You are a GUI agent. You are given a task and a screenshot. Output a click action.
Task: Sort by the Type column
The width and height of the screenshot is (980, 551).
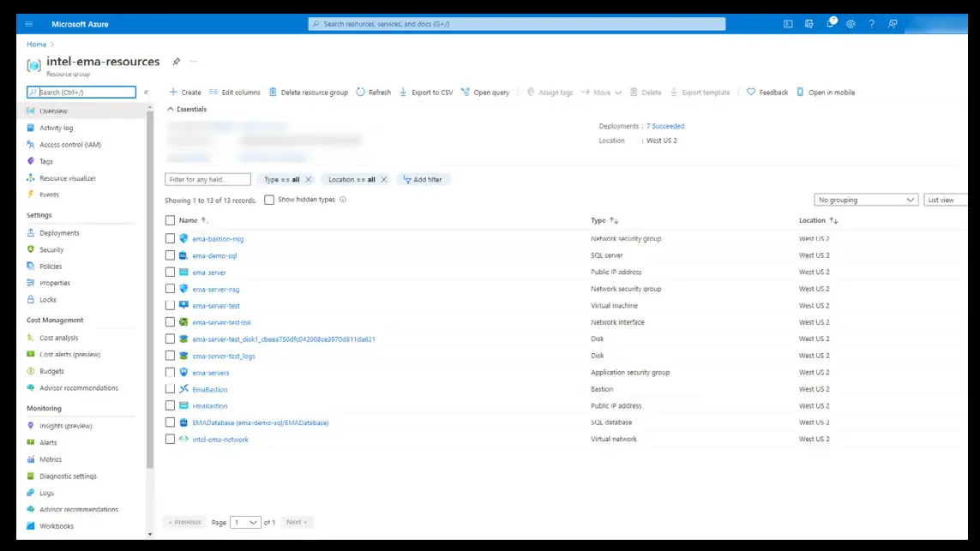[x=604, y=220]
